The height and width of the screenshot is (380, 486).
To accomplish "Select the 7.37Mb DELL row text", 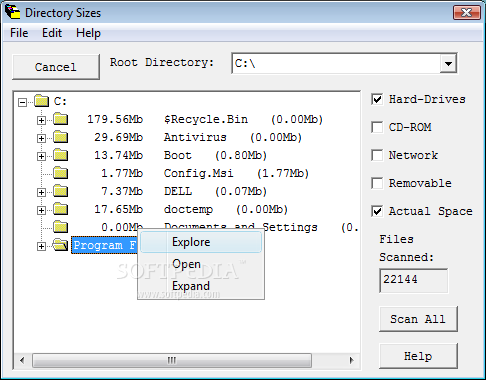I will 184,191.
